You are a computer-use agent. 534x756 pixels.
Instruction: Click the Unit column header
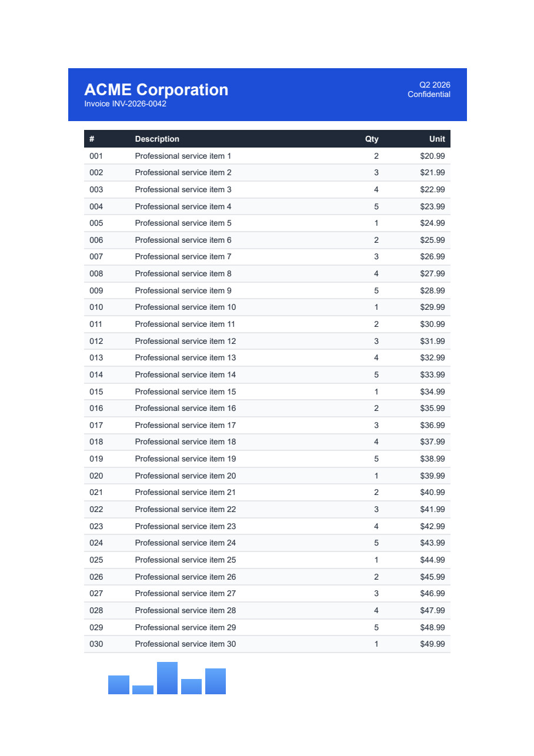click(x=437, y=139)
